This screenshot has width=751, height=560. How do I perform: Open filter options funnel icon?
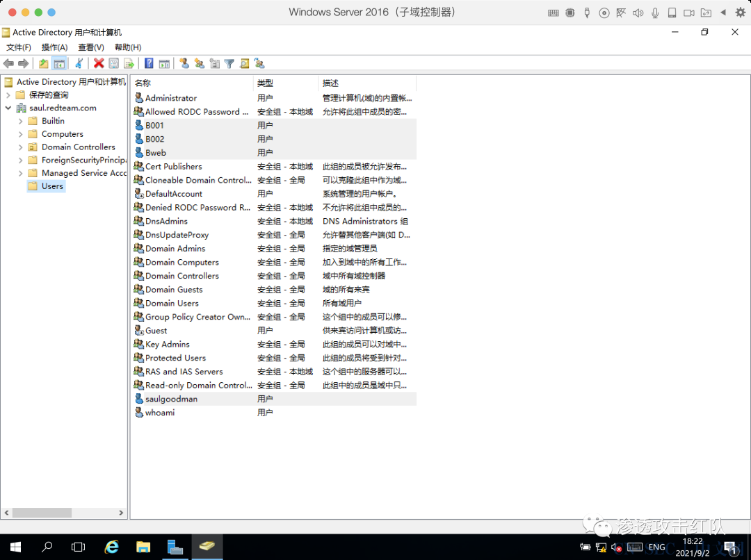(x=229, y=64)
